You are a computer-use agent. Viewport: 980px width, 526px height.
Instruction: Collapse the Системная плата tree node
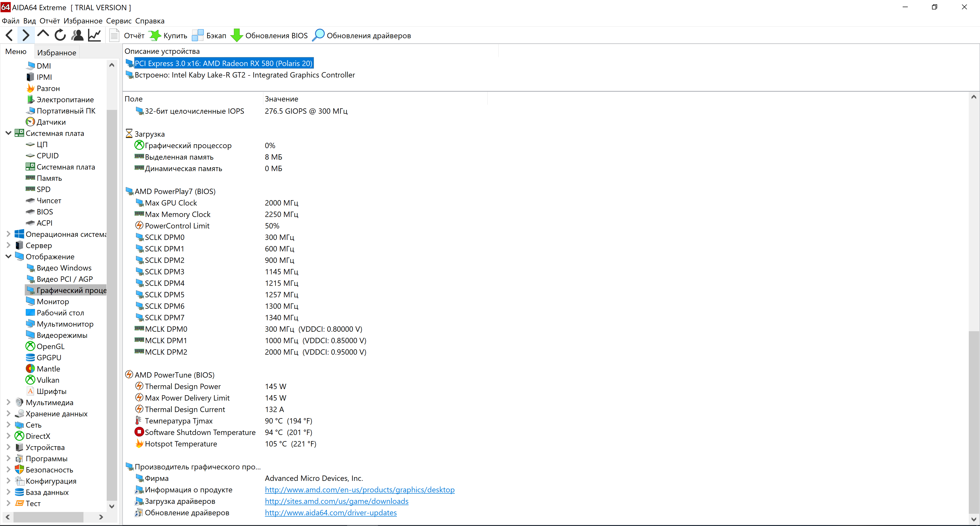(8, 133)
